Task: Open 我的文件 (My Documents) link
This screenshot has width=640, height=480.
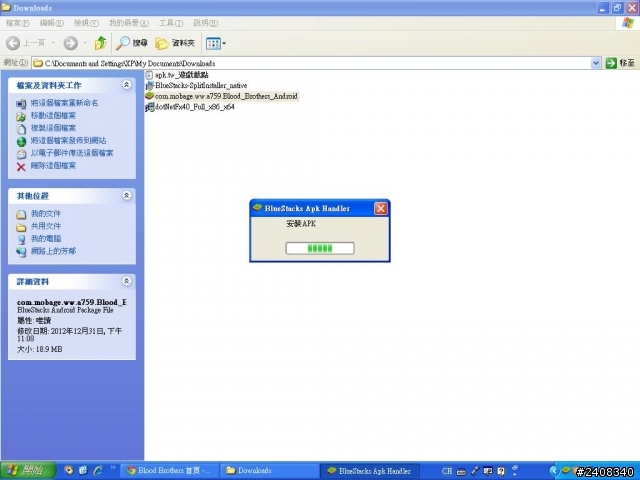Action: tap(46, 213)
